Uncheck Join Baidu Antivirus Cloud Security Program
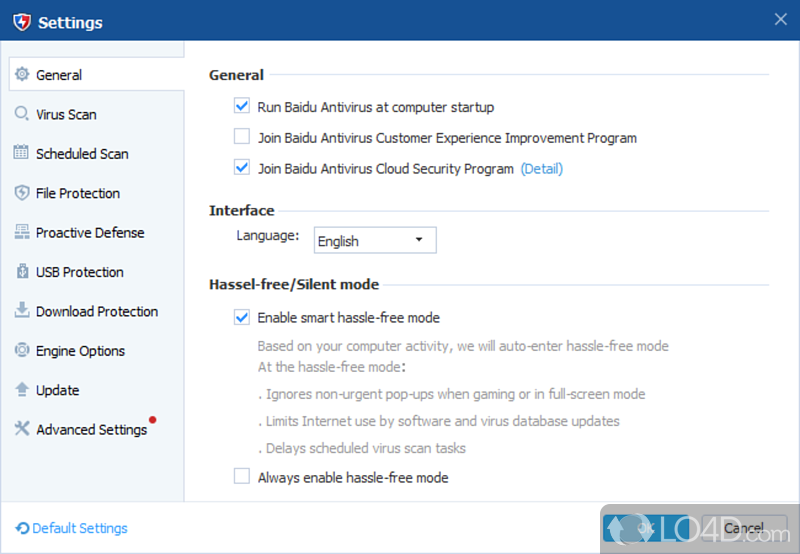Screen dimensions: 800x554 [241, 168]
